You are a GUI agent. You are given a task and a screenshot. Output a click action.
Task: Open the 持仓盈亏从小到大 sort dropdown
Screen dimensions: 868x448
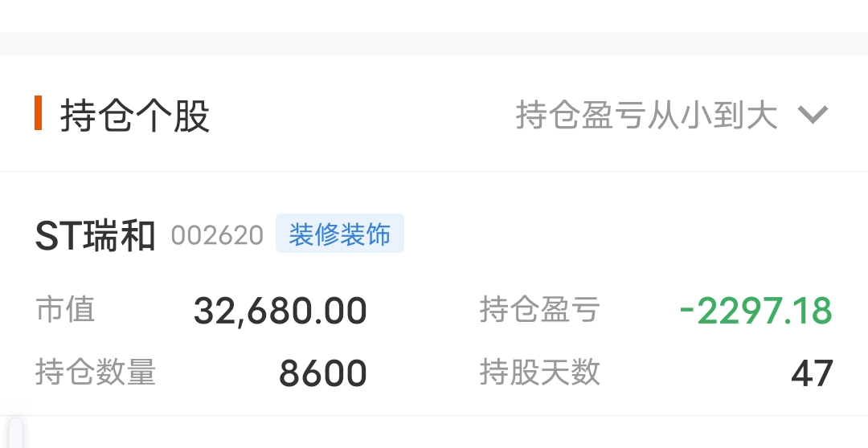[671, 115]
